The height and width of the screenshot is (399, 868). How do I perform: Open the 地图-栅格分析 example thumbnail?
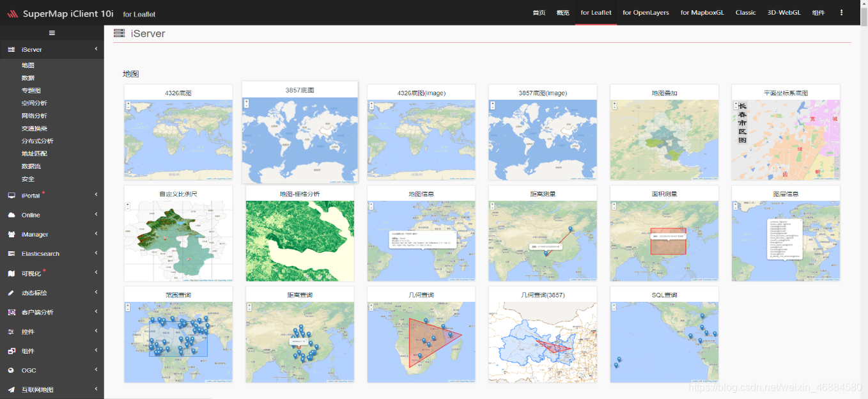point(300,233)
